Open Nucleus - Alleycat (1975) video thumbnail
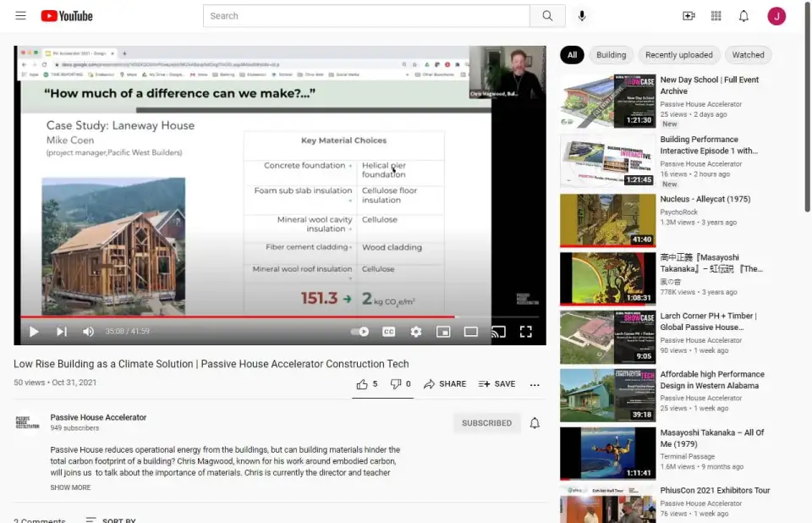 (x=607, y=220)
